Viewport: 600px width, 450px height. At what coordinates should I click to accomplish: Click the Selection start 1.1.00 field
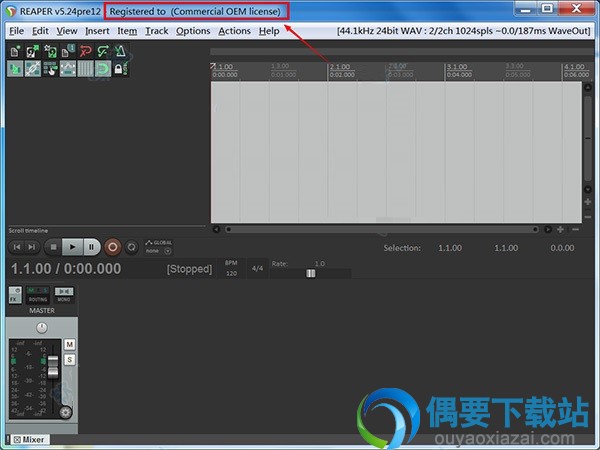(x=450, y=248)
